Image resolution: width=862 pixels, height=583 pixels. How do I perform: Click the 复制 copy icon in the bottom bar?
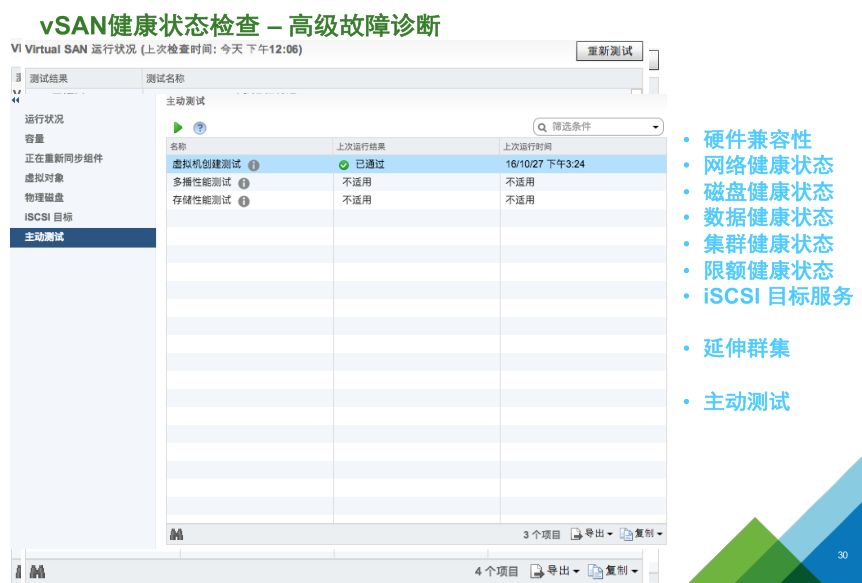click(628, 533)
